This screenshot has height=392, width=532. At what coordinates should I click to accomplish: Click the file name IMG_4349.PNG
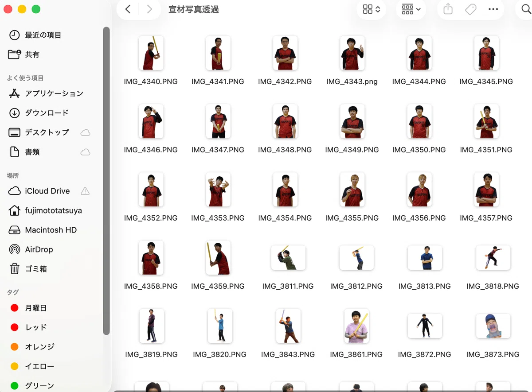click(x=352, y=150)
